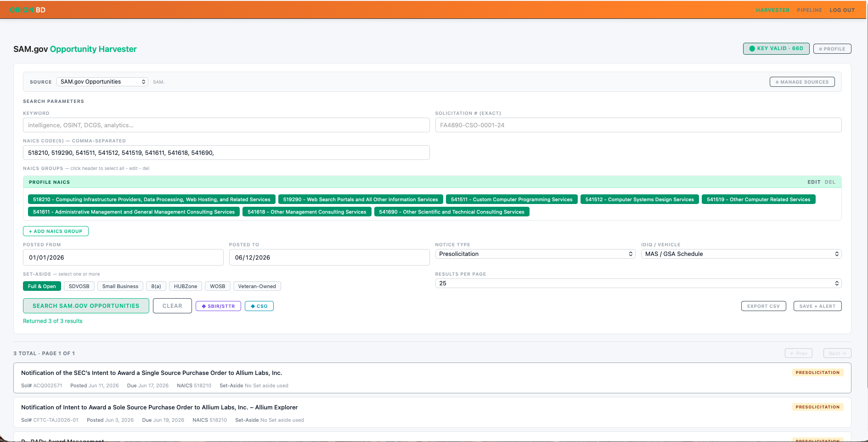The width and height of the screenshot is (868, 442).
Task: Select HUBZone set-aside
Action: coord(186,286)
